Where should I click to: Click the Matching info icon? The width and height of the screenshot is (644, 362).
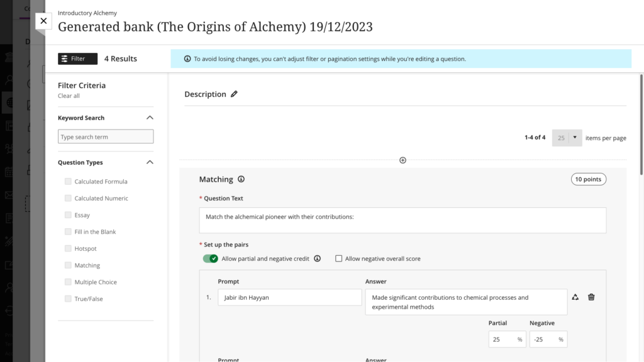tap(241, 179)
